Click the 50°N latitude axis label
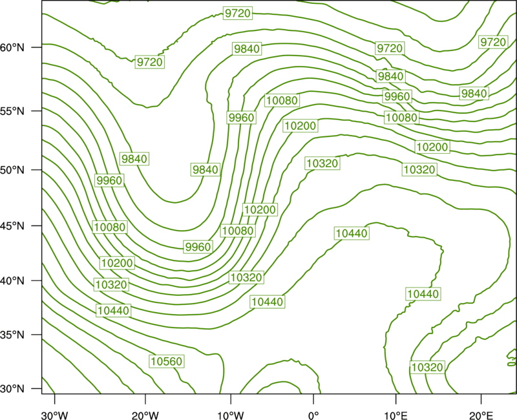This screenshot has height=420, width=517. (x=12, y=170)
